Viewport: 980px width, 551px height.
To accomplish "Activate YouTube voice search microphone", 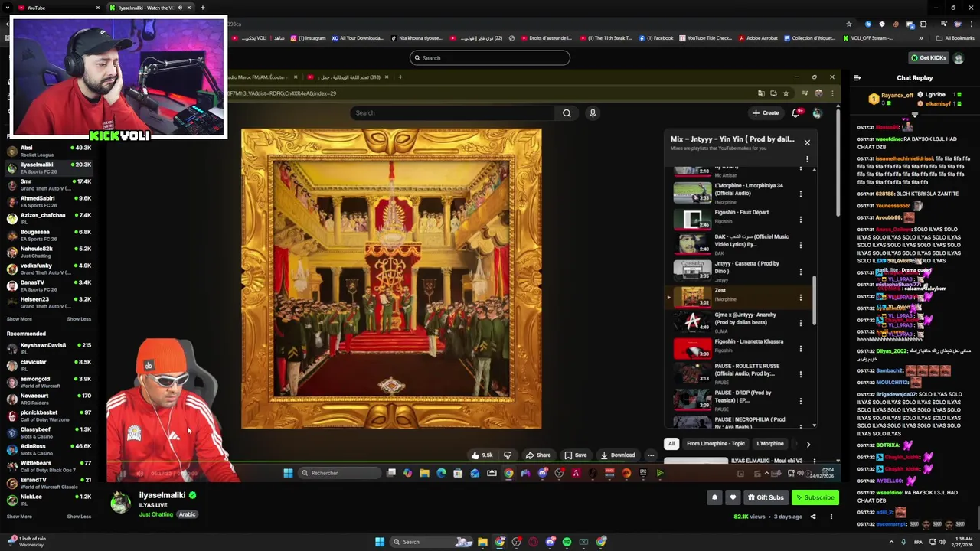I will (593, 113).
